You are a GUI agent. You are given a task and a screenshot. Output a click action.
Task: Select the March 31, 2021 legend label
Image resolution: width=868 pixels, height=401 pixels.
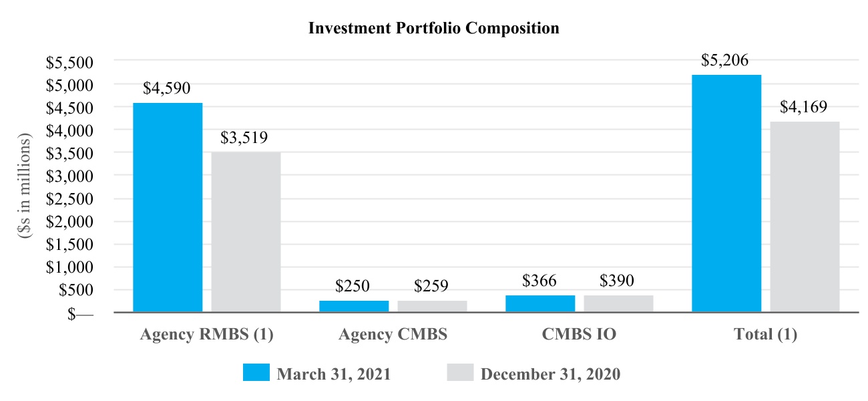pyautogui.click(x=333, y=374)
